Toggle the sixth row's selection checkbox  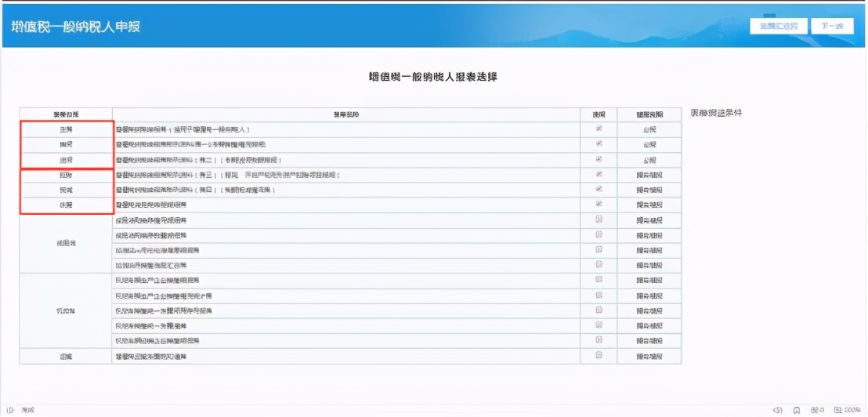click(599, 205)
